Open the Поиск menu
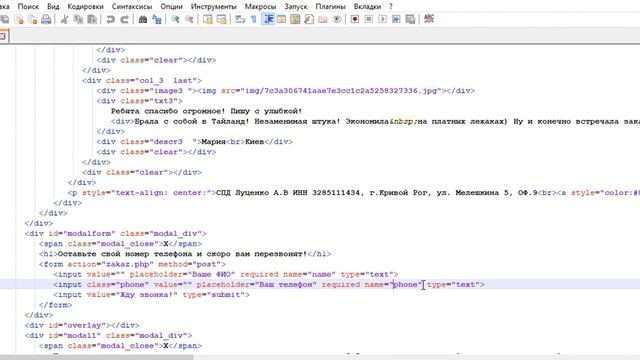Screen dimensions: 640x360 [28, 7]
